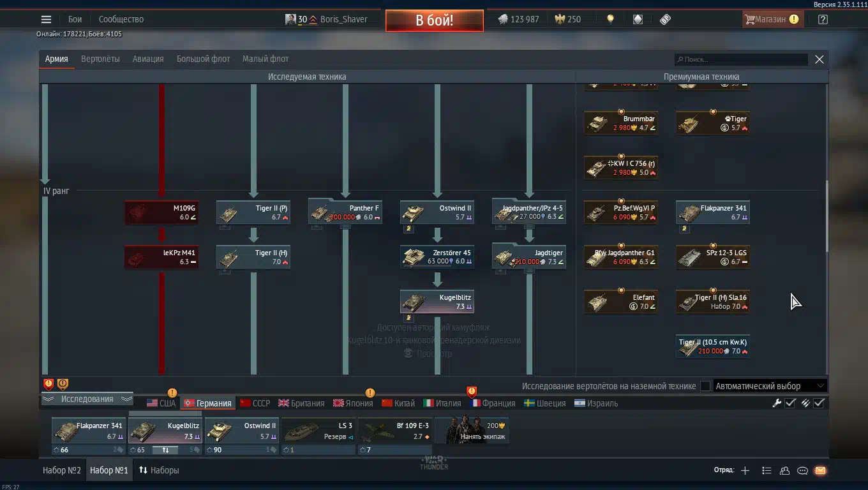The image size is (868, 490).
Task: Toggle helicopter research on ground vehicles checkbox
Action: pyautogui.click(x=705, y=386)
